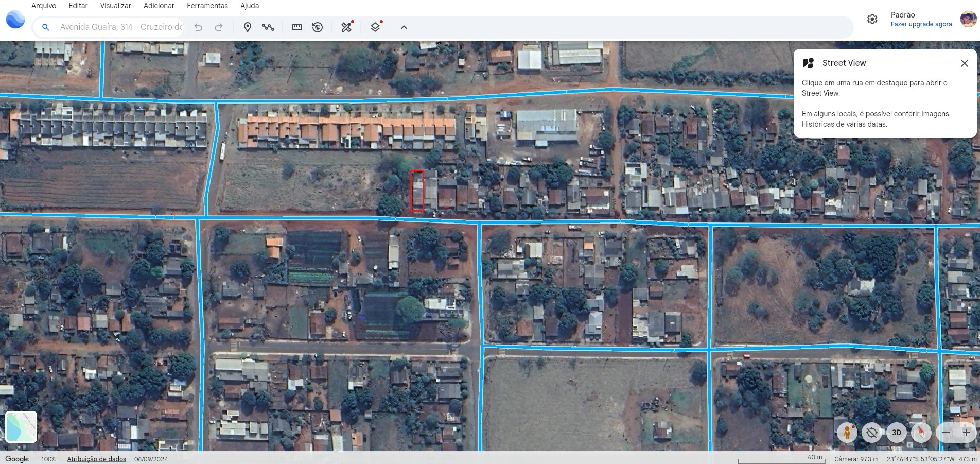Collapse the toolbar with chevron
Image resolution: width=980 pixels, height=464 pixels.
pyautogui.click(x=404, y=27)
